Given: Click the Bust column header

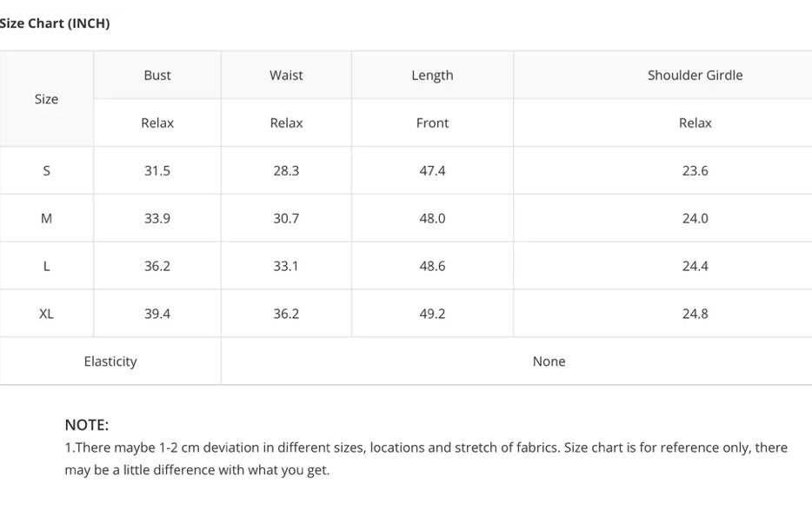Looking at the screenshot, I should coord(157,76).
